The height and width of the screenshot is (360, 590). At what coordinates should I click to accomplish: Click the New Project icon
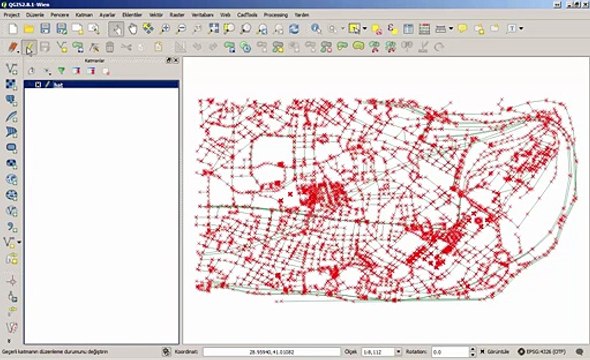13,29
